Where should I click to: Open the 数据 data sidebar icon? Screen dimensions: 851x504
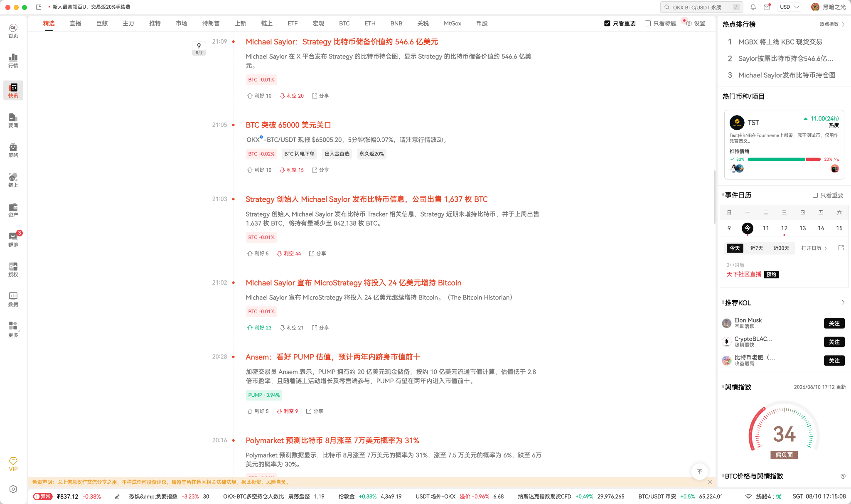13,300
